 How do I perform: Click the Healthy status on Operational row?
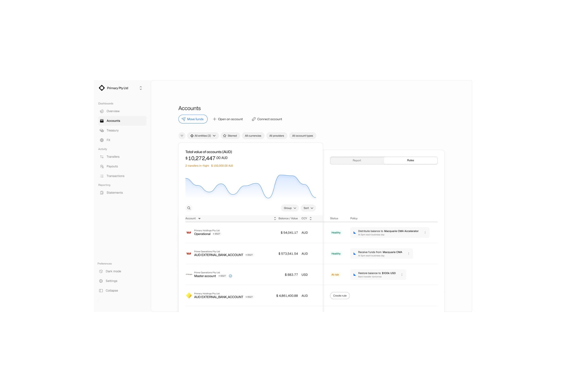click(x=336, y=233)
